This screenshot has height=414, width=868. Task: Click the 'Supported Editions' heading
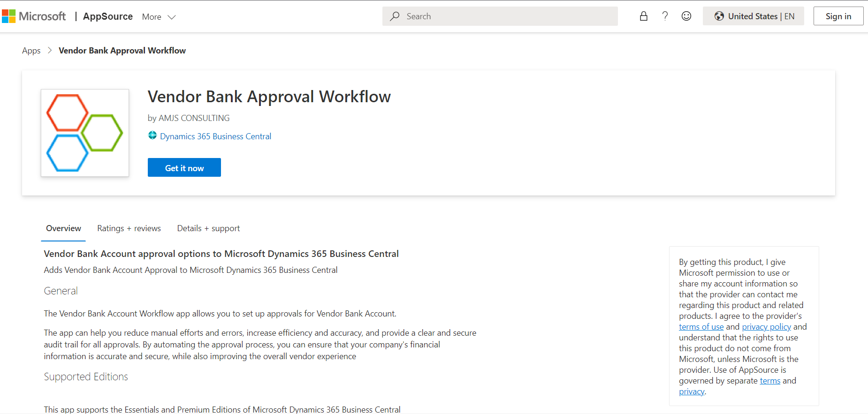(x=86, y=377)
